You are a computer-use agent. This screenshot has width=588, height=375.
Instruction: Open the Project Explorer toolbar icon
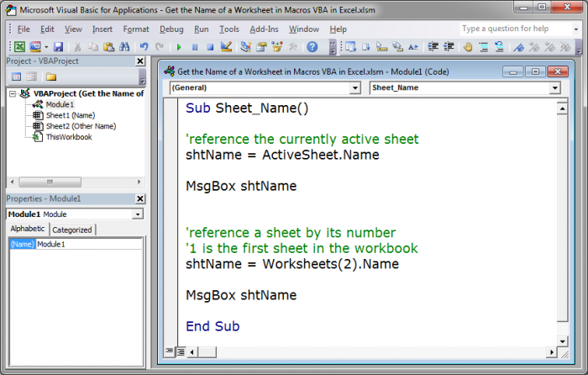tap(245, 47)
